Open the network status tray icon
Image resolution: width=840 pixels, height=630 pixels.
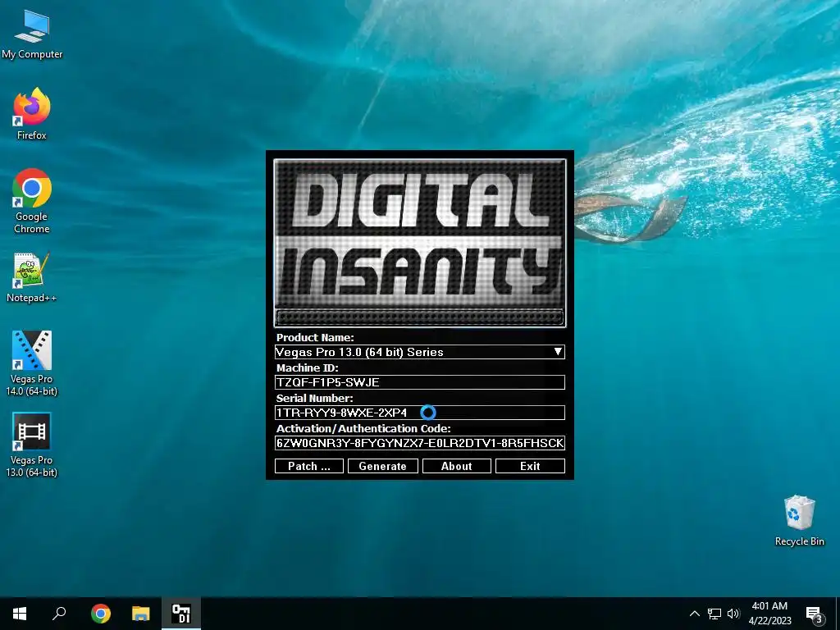(714, 614)
